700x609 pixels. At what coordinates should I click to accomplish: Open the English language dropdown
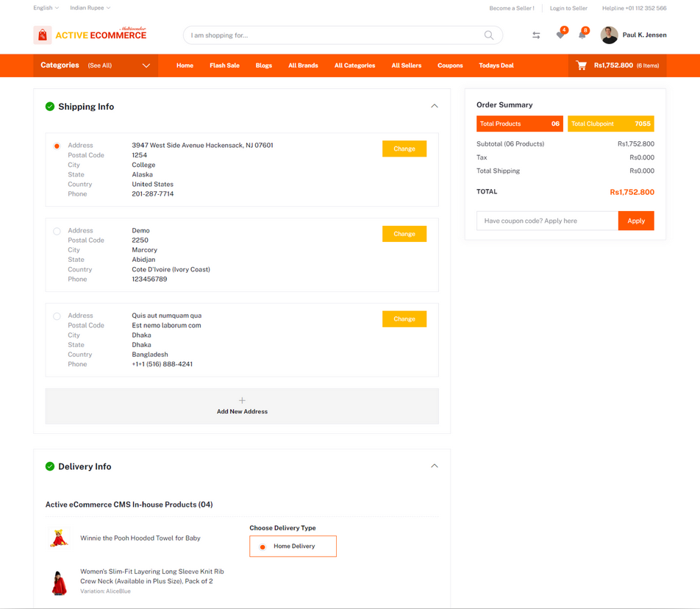[x=46, y=7]
